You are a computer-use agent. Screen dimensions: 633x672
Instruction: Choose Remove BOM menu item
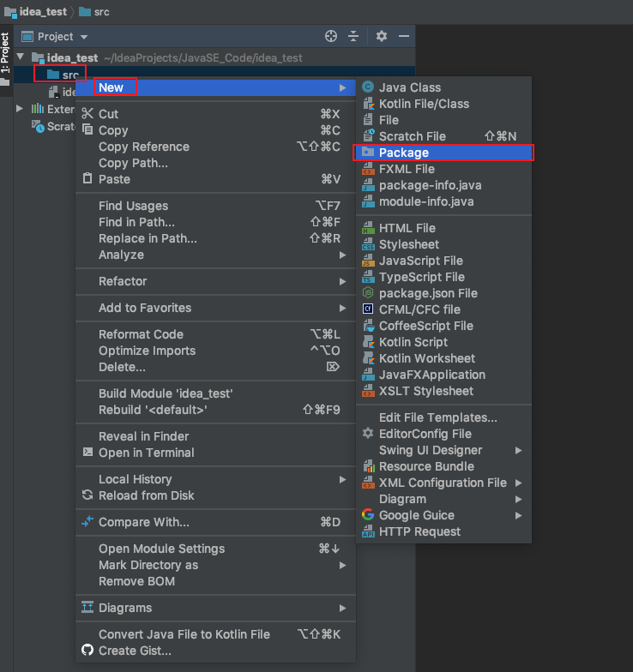(x=215, y=581)
